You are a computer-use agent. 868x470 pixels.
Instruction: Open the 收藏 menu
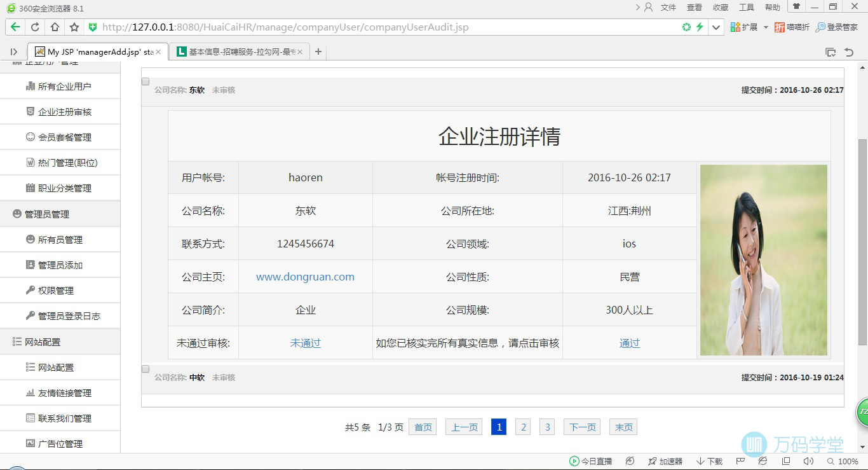(x=721, y=8)
